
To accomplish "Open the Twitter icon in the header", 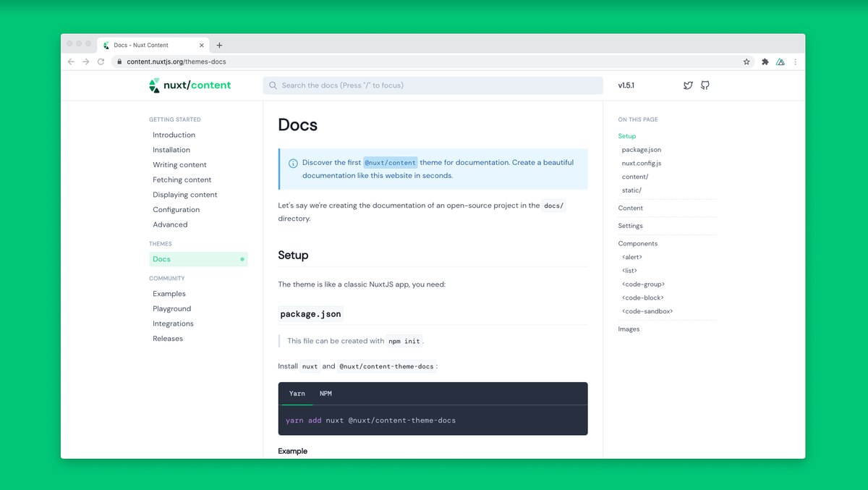I will click(x=688, y=85).
